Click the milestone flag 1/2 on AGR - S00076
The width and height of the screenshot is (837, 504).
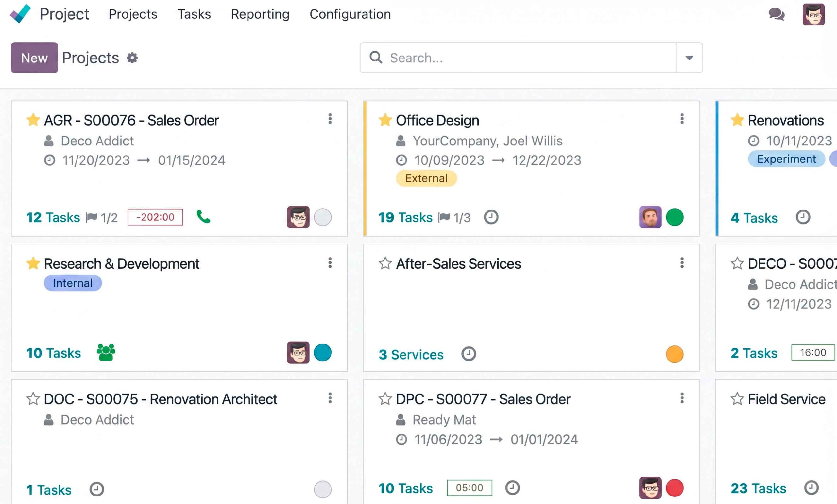click(x=102, y=217)
